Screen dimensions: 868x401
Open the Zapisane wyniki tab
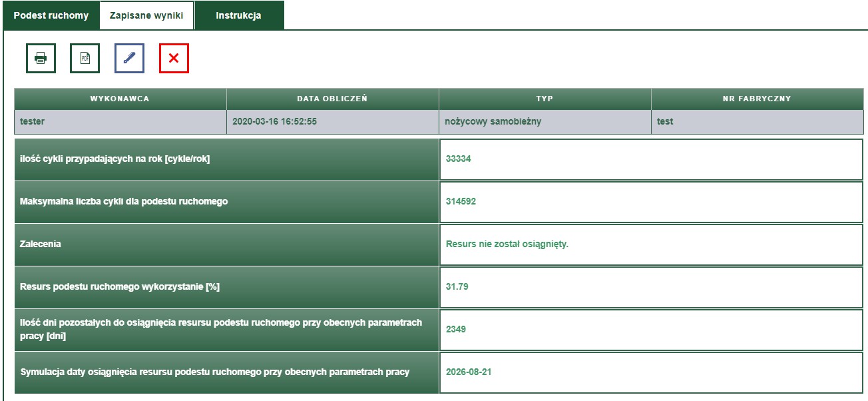(146, 13)
